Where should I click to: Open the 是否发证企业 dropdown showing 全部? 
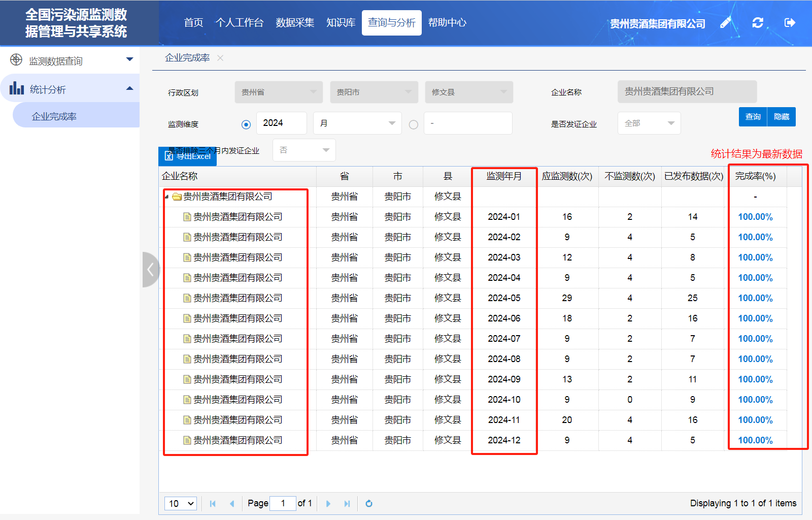point(649,123)
